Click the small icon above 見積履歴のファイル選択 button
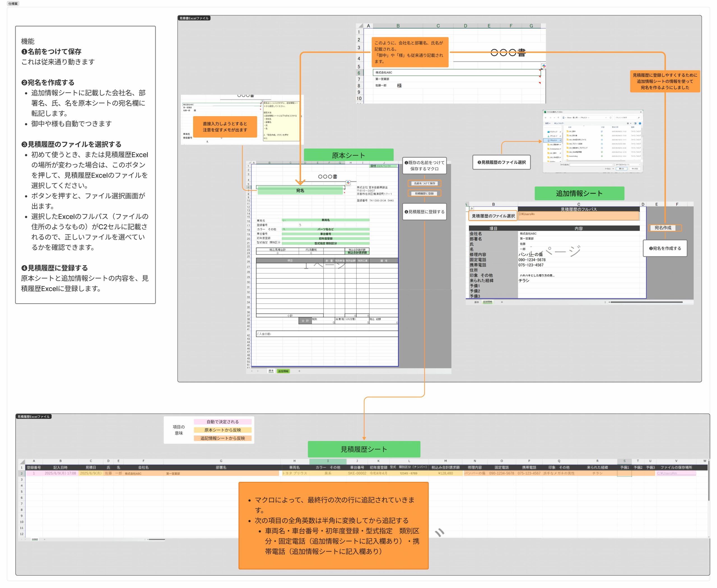This screenshot has height=588, width=717. click(x=472, y=209)
